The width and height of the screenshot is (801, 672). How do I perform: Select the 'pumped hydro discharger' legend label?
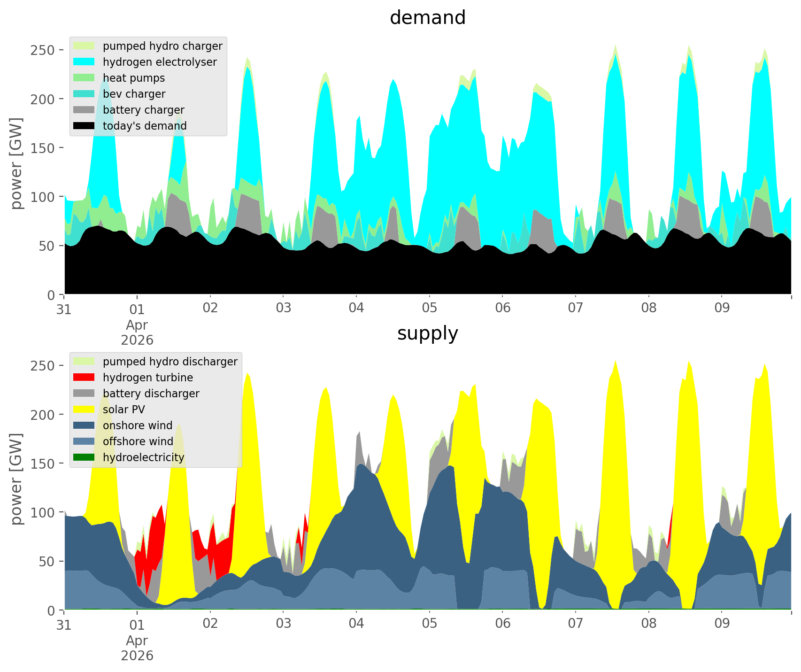point(170,362)
